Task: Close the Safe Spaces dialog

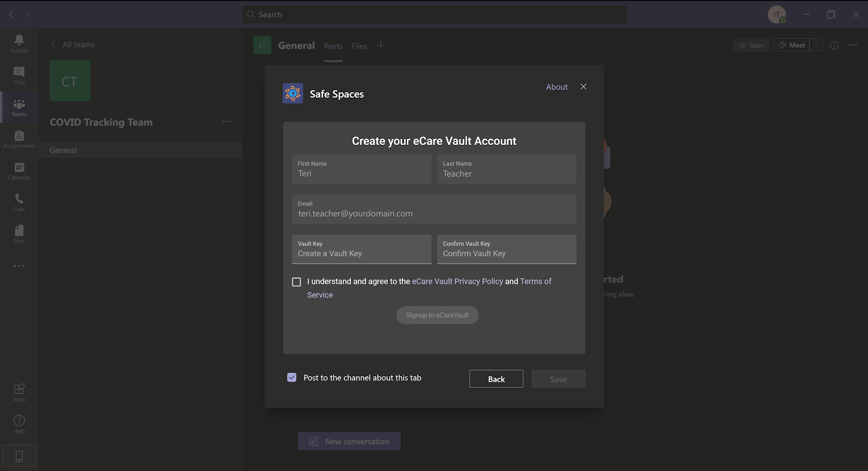Action: [x=583, y=87]
